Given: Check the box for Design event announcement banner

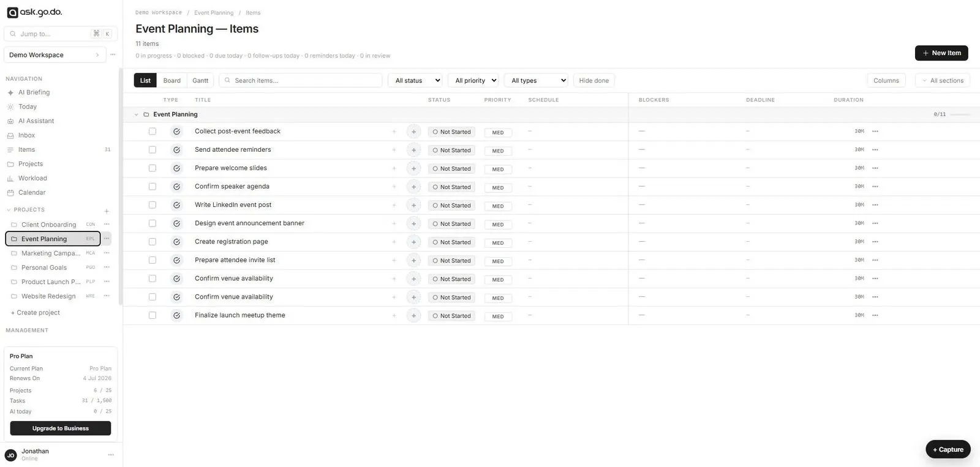Looking at the screenshot, I should point(153,223).
